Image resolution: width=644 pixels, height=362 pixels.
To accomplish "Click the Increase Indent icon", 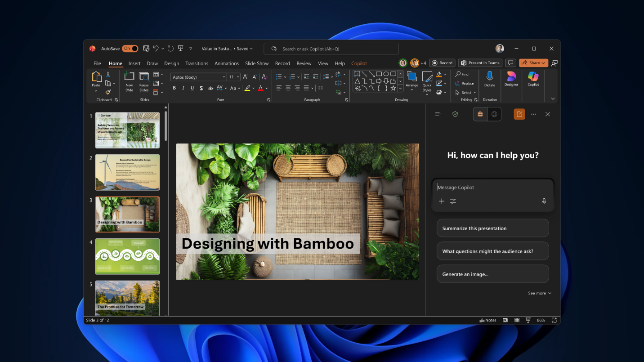I will 316,77.
